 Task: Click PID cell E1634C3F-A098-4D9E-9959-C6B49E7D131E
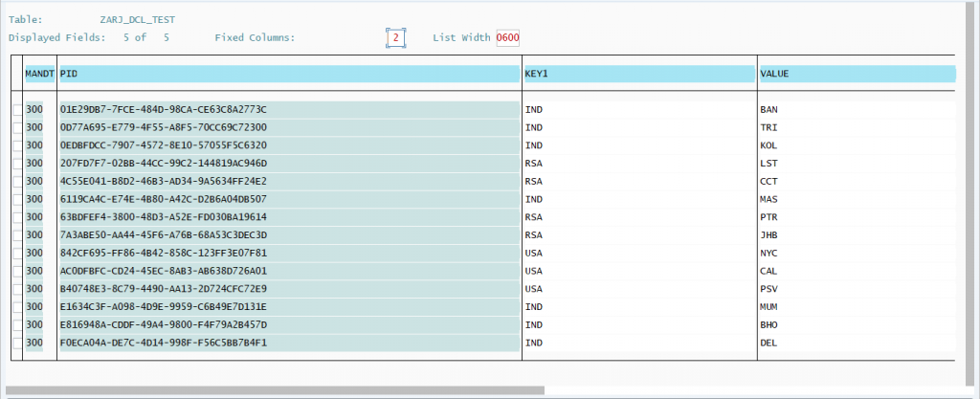click(289, 307)
